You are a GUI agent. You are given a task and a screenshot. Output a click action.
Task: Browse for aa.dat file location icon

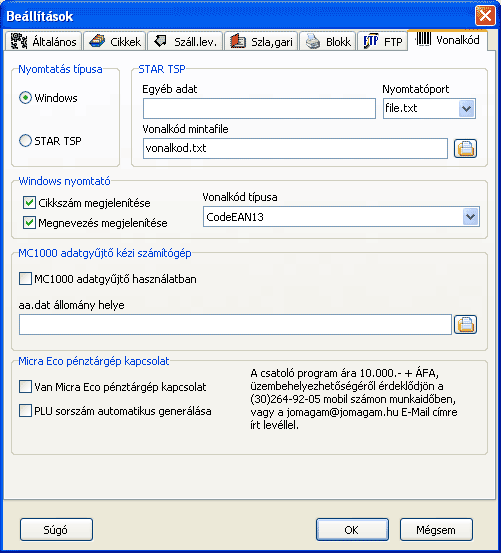465,324
